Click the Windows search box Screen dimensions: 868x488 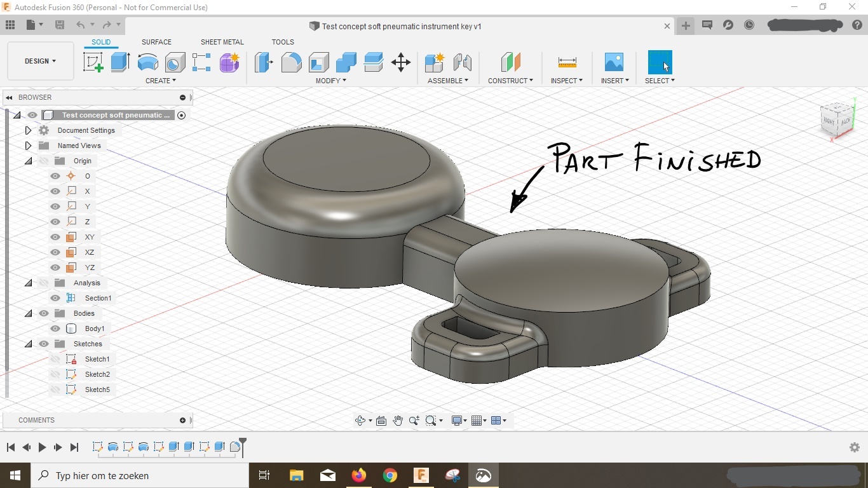[140, 475]
